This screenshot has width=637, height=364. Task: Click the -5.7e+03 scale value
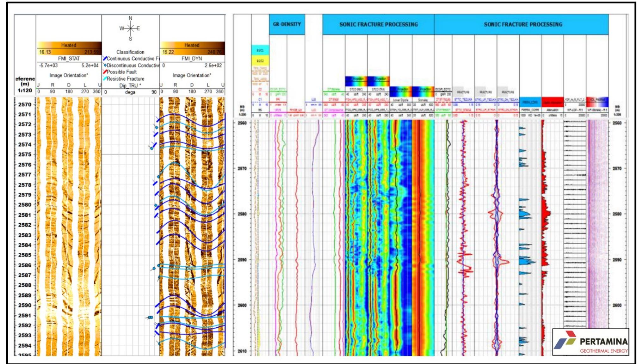[x=48, y=65]
